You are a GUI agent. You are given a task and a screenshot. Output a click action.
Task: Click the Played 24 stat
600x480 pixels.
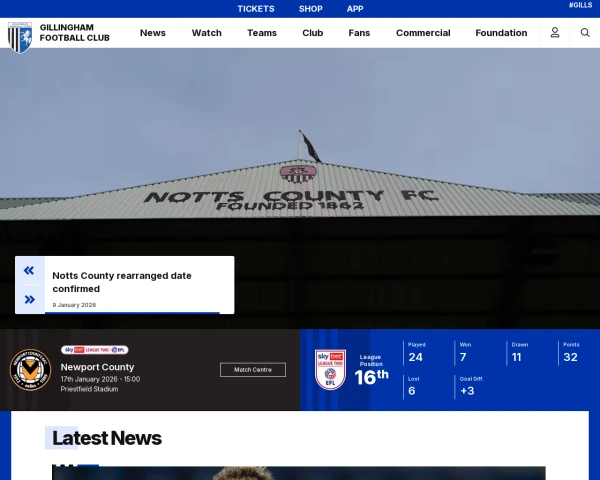point(416,352)
